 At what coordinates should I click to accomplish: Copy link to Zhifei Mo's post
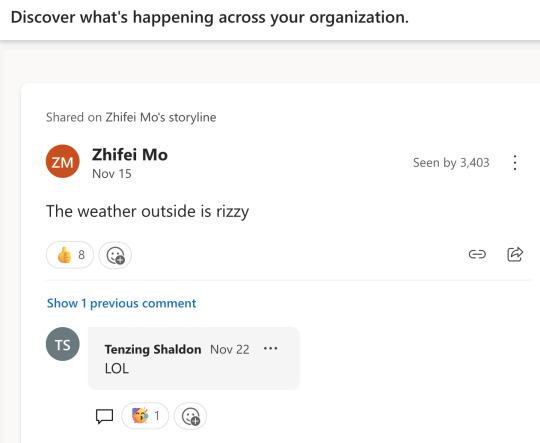tap(477, 254)
